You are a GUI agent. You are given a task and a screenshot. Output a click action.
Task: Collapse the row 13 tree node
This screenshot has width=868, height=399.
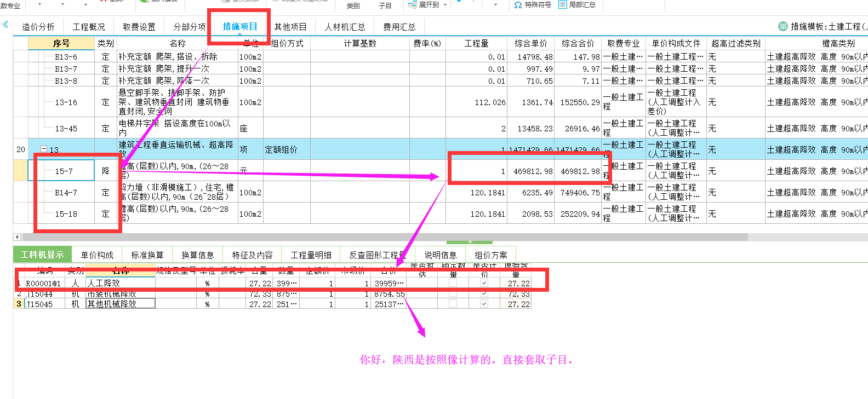point(44,149)
